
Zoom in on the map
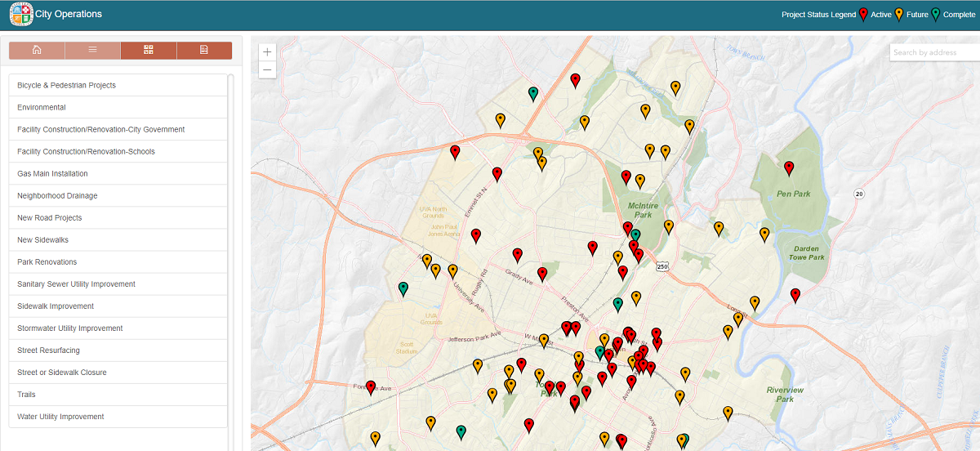267,51
